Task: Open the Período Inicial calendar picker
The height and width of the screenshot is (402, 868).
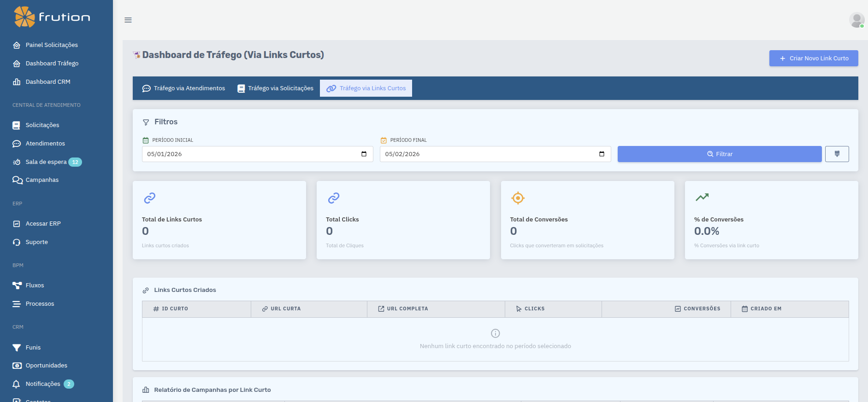Action: [x=364, y=154]
